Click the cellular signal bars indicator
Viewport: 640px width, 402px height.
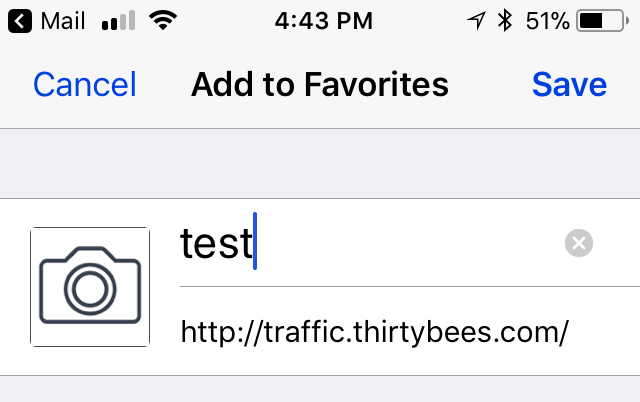(118, 21)
